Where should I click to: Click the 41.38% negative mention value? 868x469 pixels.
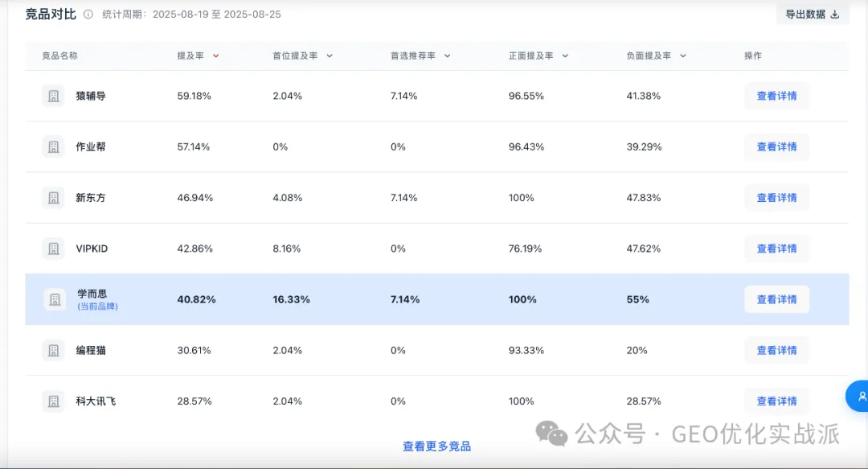tap(644, 96)
